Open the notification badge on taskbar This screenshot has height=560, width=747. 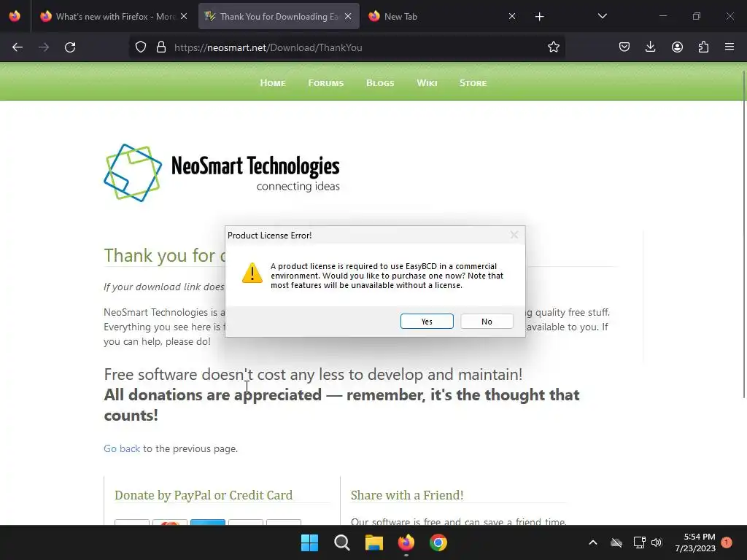(727, 542)
